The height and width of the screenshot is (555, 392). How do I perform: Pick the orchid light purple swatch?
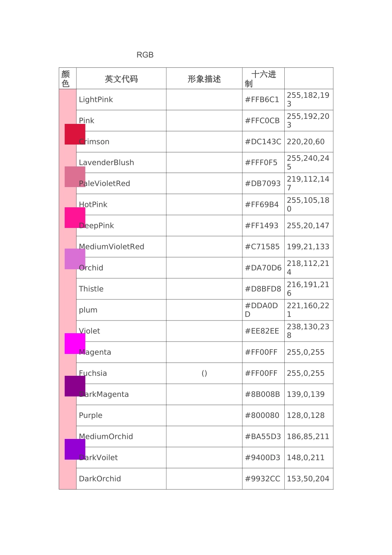click(75, 259)
